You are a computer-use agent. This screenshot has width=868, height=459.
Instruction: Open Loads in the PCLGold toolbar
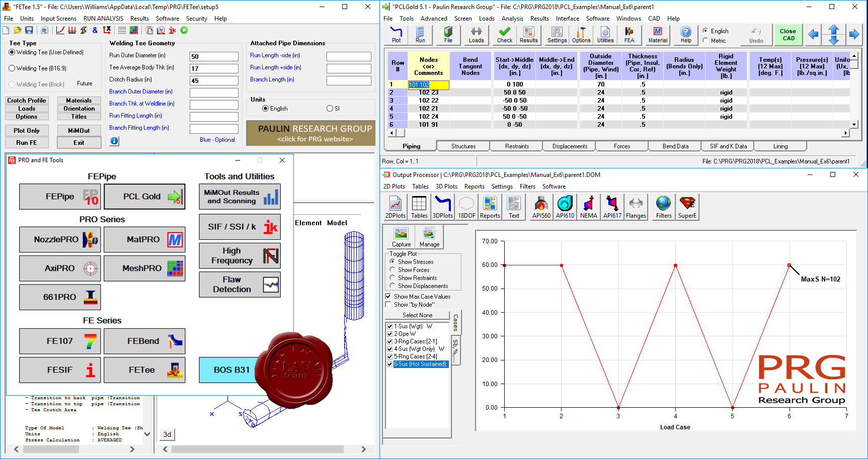(x=477, y=35)
